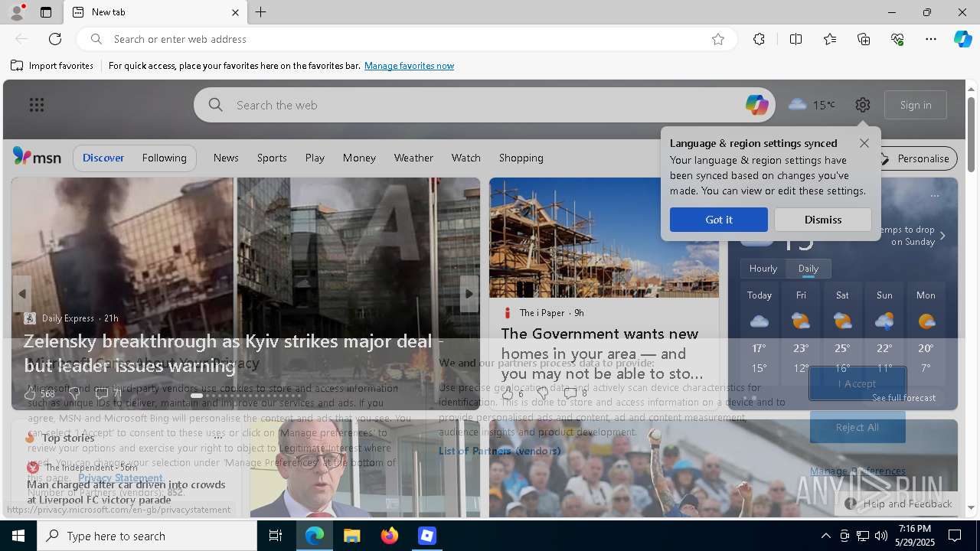980x551 pixels.
Task: Show previous story in carousel
Action: tap(21, 294)
